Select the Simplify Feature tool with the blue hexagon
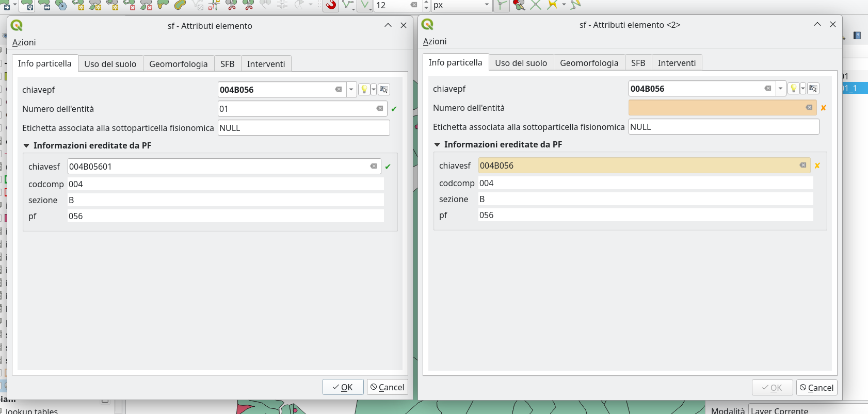This screenshot has height=414, width=868. [x=61, y=5]
